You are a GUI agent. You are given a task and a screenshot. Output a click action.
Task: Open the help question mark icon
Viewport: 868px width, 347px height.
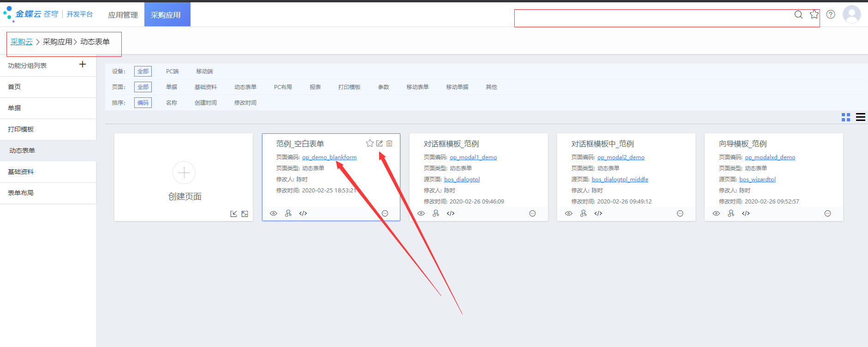[831, 14]
